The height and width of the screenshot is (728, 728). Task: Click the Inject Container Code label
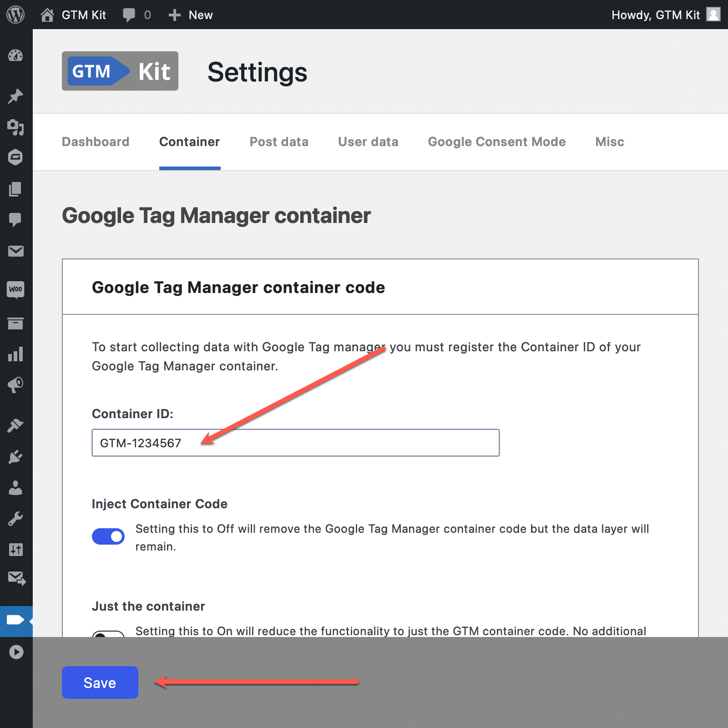[x=160, y=504]
